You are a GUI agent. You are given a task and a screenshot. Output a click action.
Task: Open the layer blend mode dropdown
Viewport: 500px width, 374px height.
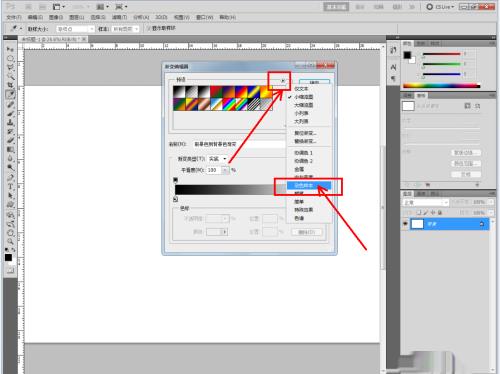pyautogui.click(x=426, y=202)
